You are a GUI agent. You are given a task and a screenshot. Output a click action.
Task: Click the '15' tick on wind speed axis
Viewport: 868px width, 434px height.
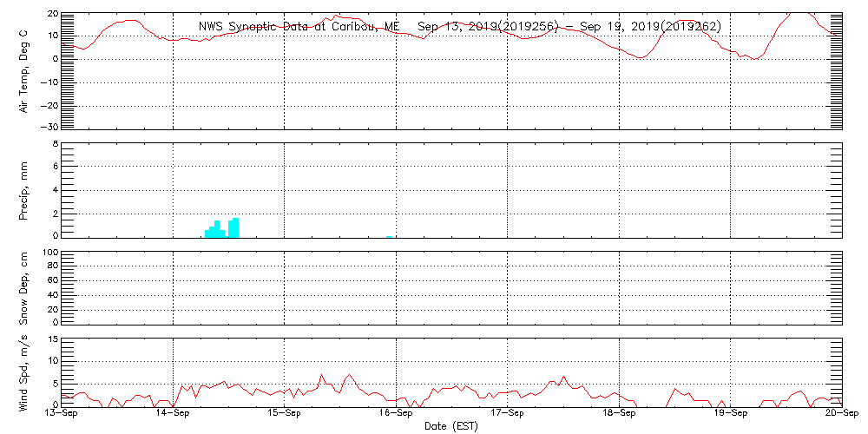tap(51, 339)
